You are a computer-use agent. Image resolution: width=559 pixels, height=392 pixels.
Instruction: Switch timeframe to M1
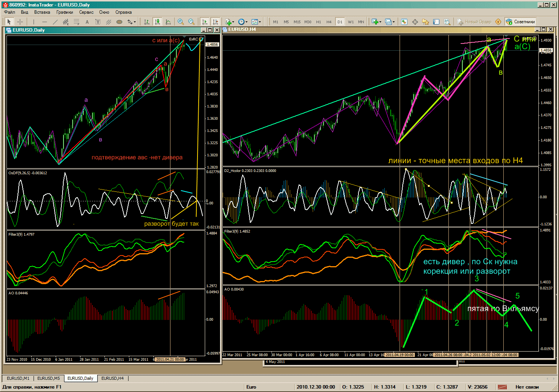[276, 22]
